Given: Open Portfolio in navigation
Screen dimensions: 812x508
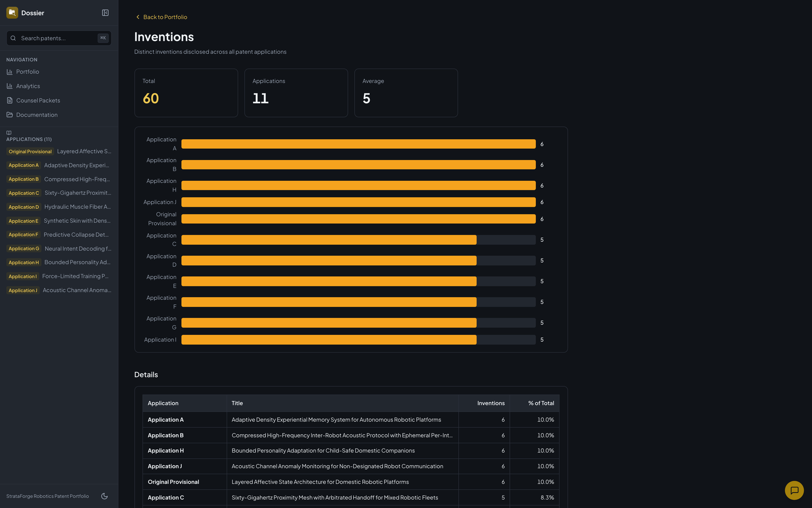Looking at the screenshot, I should pos(59,72).
